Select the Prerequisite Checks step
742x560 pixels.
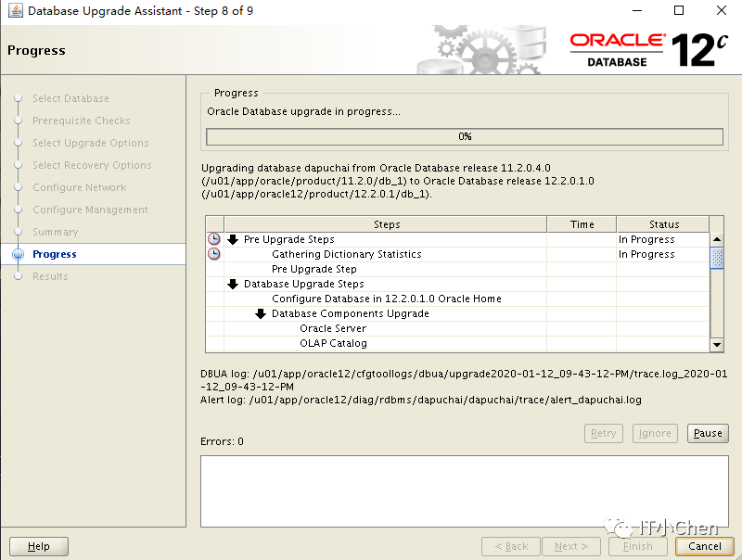click(81, 121)
